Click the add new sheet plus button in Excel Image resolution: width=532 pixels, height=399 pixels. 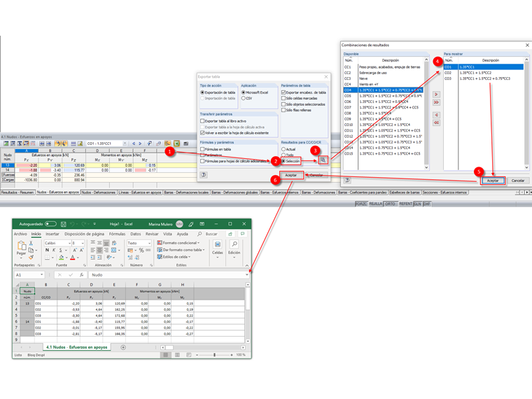click(123, 347)
